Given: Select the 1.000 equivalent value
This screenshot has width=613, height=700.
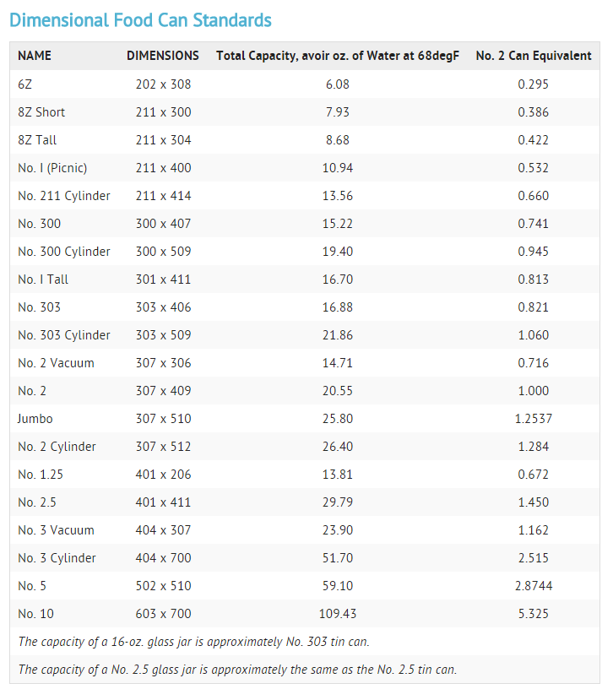Looking at the screenshot, I should coord(534,391).
